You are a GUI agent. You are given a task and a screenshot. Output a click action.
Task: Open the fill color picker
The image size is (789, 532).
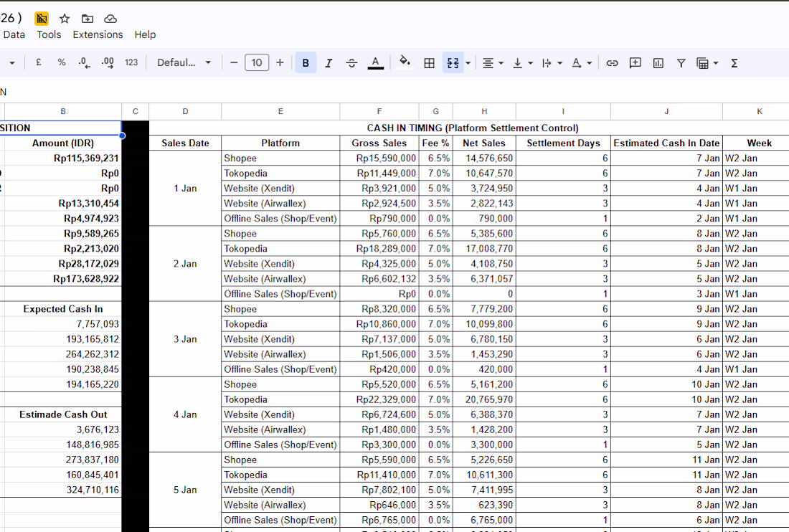click(x=405, y=63)
